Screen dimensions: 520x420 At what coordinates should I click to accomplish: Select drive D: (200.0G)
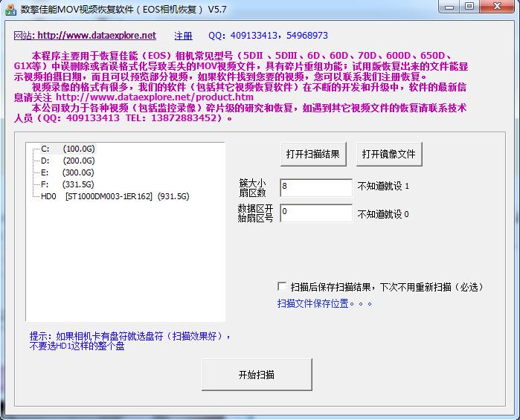[68, 161]
